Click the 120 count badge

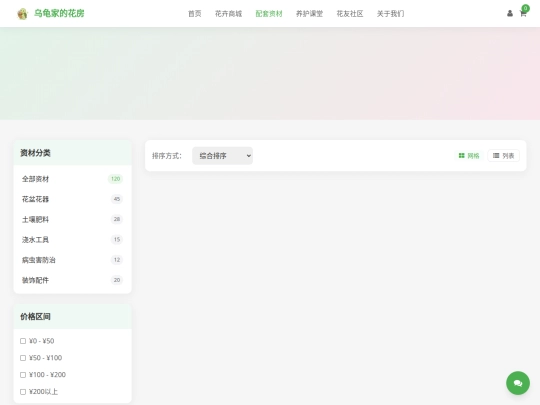115,179
